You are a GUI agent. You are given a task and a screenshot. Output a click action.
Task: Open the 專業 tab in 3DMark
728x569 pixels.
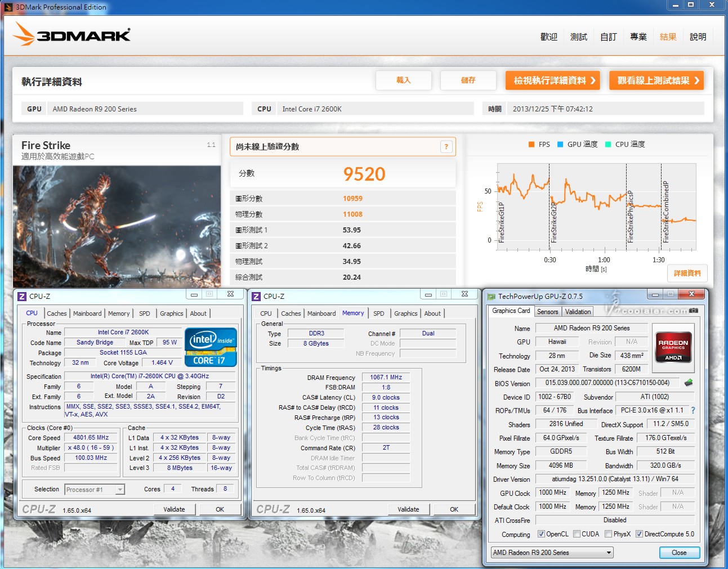pyautogui.click(x=638, y=37)
